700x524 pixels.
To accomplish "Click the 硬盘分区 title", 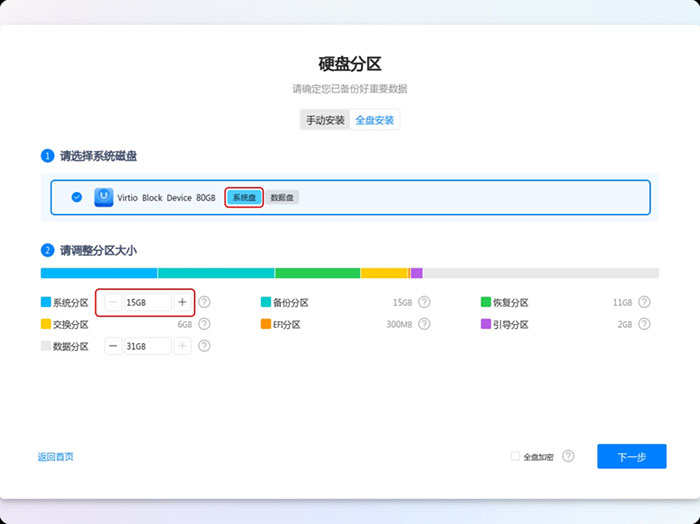I will pyautogui.click(x=350, y=64).
